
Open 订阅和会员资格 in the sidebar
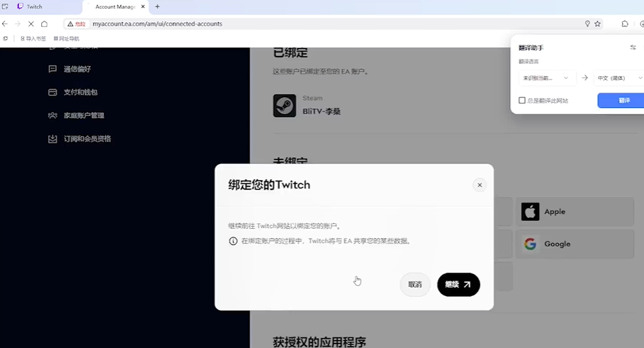click(x=87, y=139)
